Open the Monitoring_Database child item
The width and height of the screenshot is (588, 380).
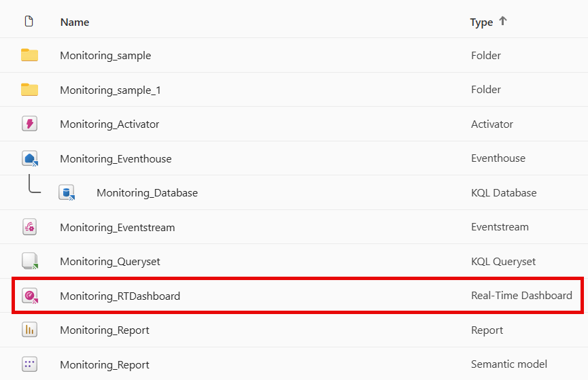click(x=147, y=193)
